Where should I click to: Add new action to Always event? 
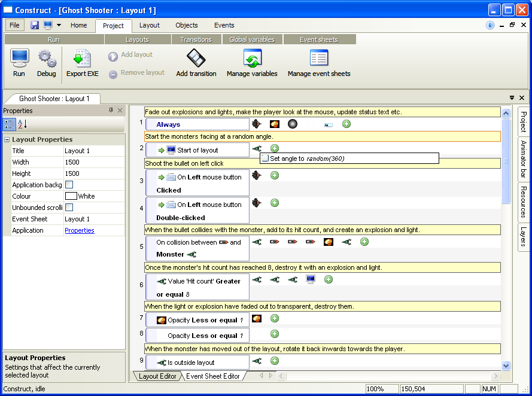(346, 124)
